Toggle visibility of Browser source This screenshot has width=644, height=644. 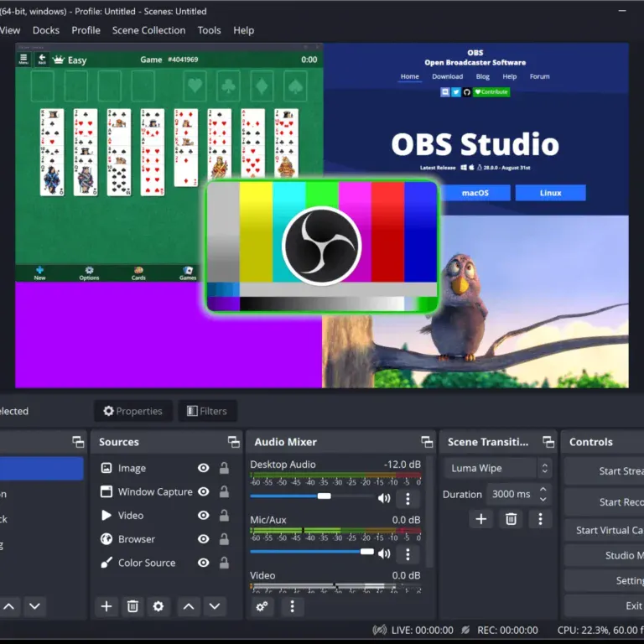[x=203, y=539]
